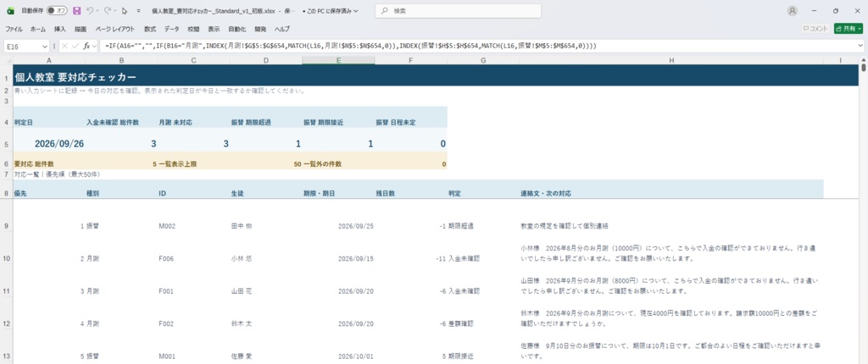Switch to the 表示 ribbon tab

pos(214,29)
